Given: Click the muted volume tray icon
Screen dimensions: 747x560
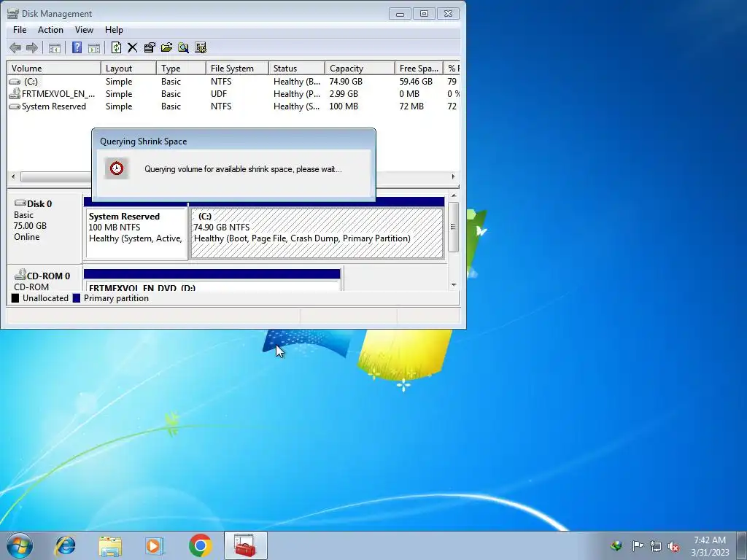Looking at the screenshot, I should click(673, 546).
